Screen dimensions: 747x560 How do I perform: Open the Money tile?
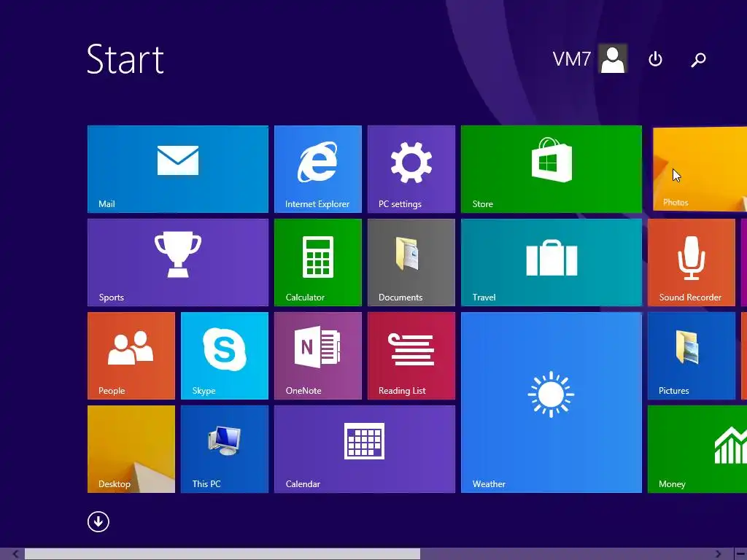[697, 449]
